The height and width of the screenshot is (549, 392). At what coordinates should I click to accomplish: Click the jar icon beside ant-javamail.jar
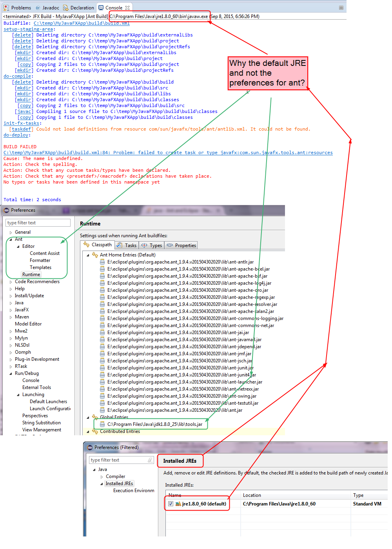click(102, 340)
